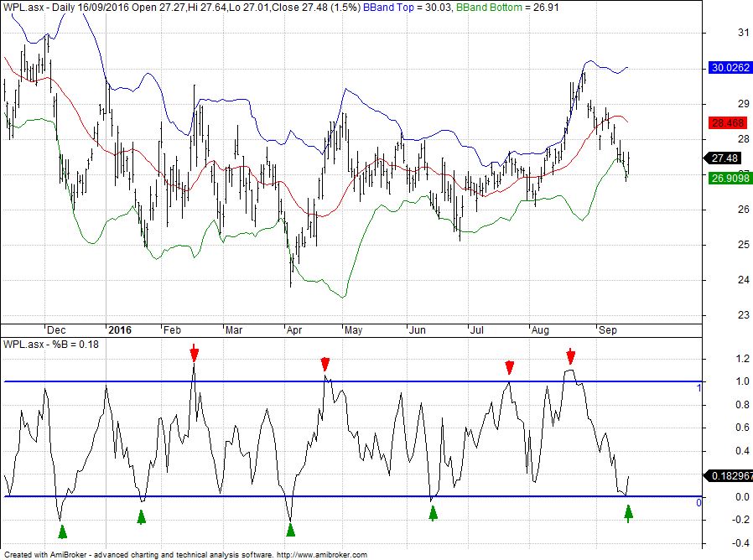753x560 pixels.
Task: Click the January green buy arrow
Action: pos(141,516)
